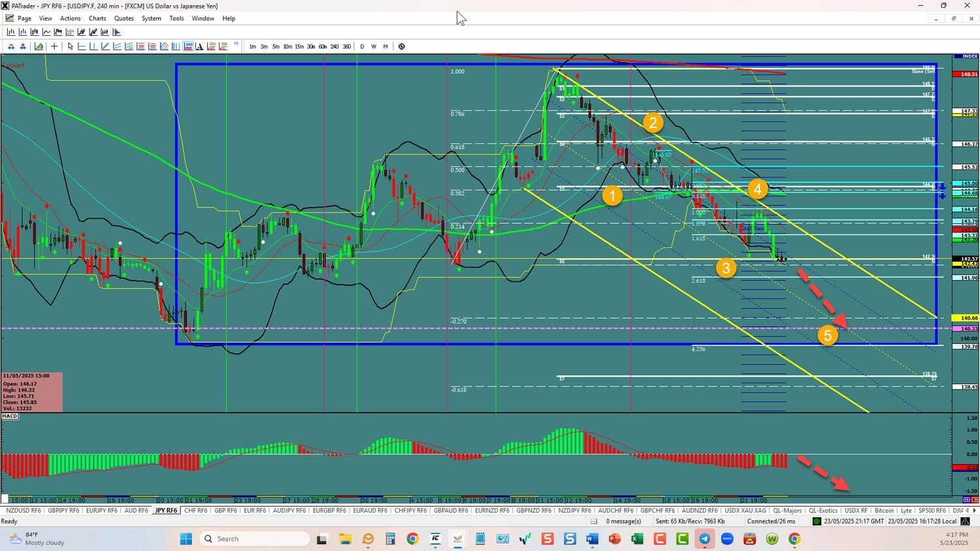Switch to the line chart style icon

tap(46, 32)
